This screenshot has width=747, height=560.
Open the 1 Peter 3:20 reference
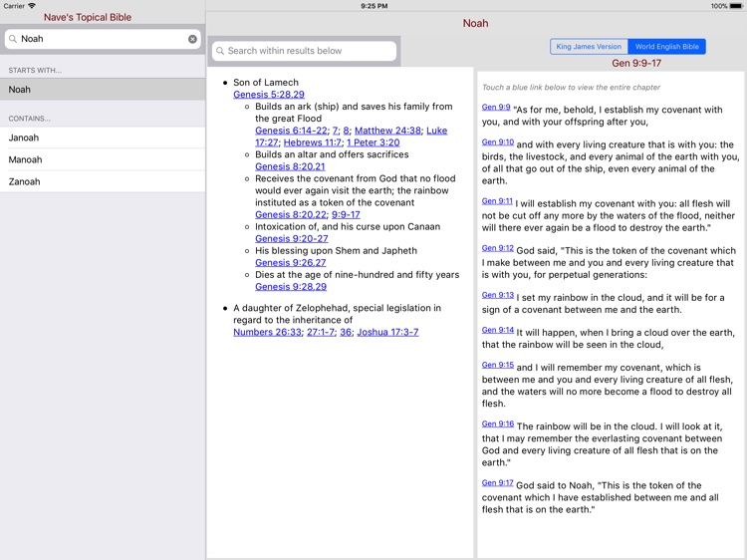(373, 142)
